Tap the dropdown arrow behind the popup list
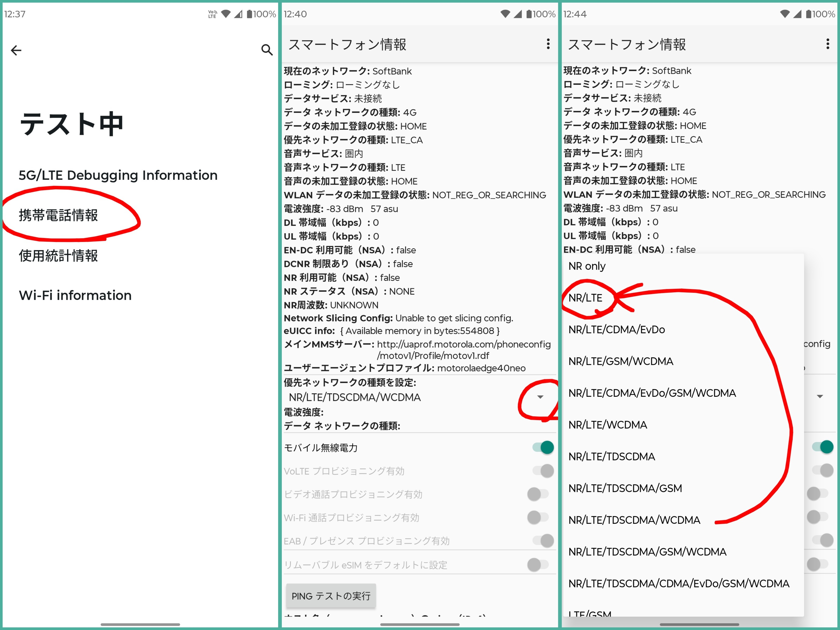The image size is (840, 630). pyautogui.click(x=820, y=396)
